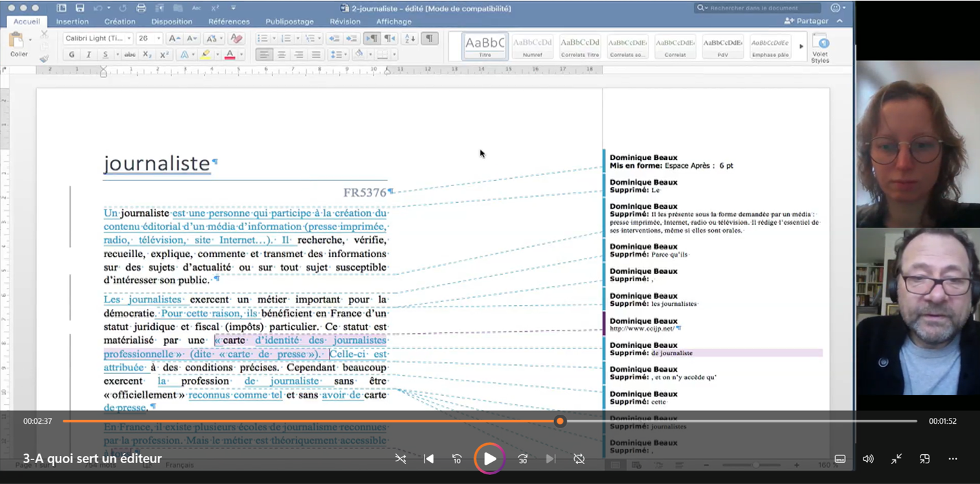
Task: Toggle bold G formatting
Action: tap(71, 55)
